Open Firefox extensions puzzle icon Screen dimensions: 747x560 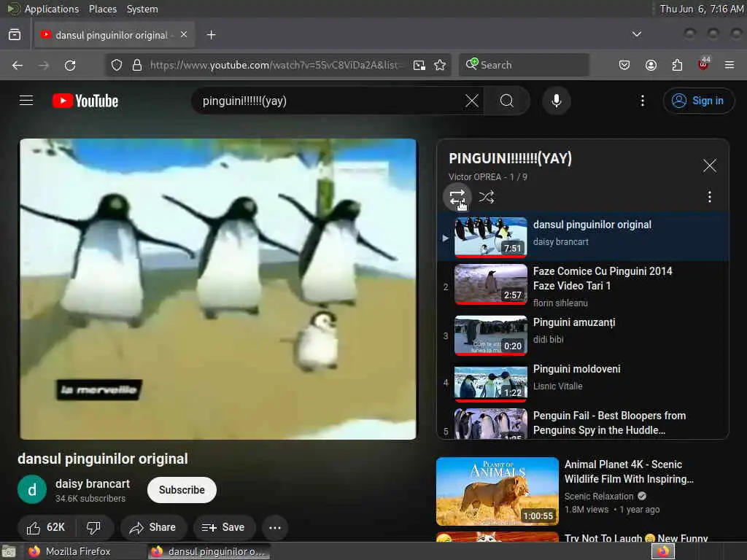[x=677, y=65]
